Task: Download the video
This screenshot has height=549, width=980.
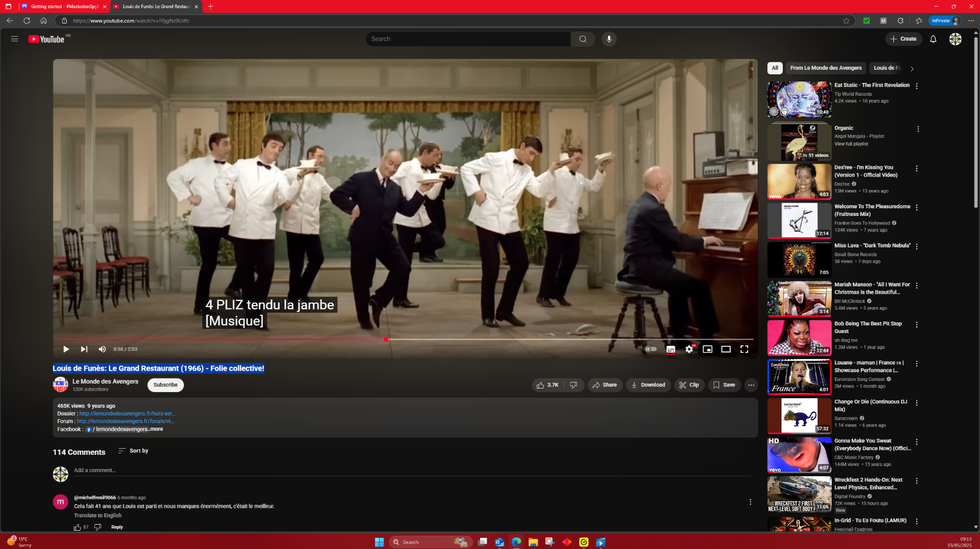Action: point(648,385)
